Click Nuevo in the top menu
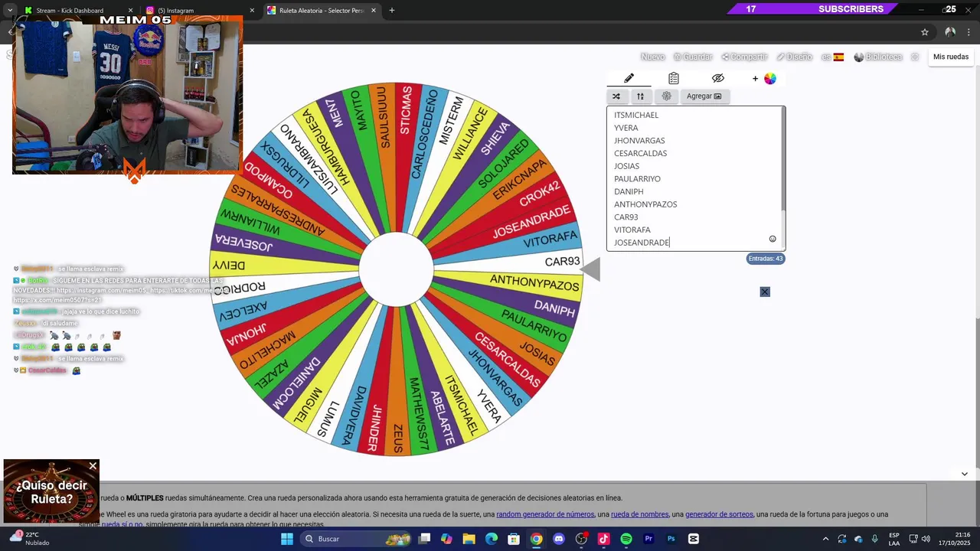 [652, 57]
